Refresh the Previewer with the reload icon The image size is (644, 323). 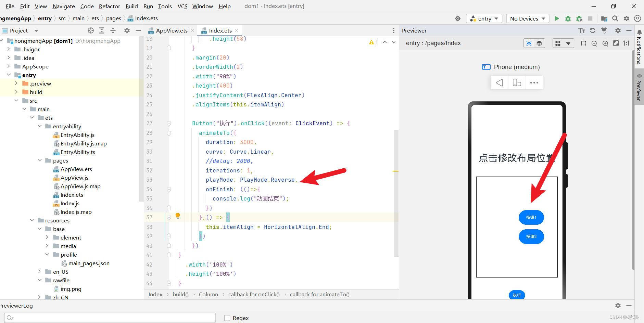tap(593, 30)
